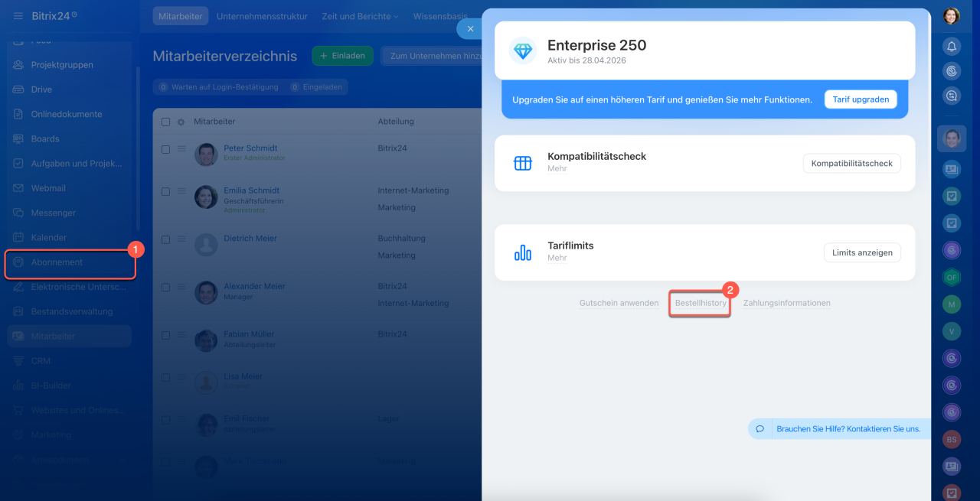Open the hamburger menu next to Bitrix24
Image resolution: width=980 pixels, height=501 pixels.
tap(18, 15)
